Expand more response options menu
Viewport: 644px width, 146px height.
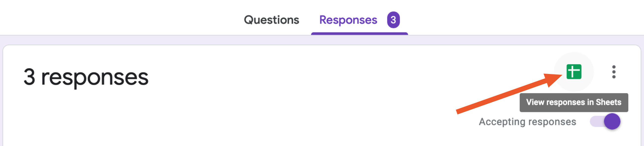(613, 72)
